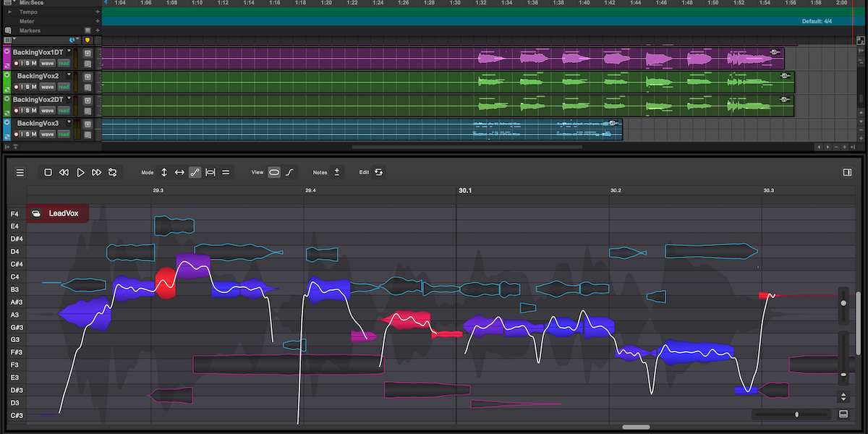The height and width of the screenshot is (434, 868).
Task: Open the wave view selector on BackingVox2DT
Action: pos(48,111)
